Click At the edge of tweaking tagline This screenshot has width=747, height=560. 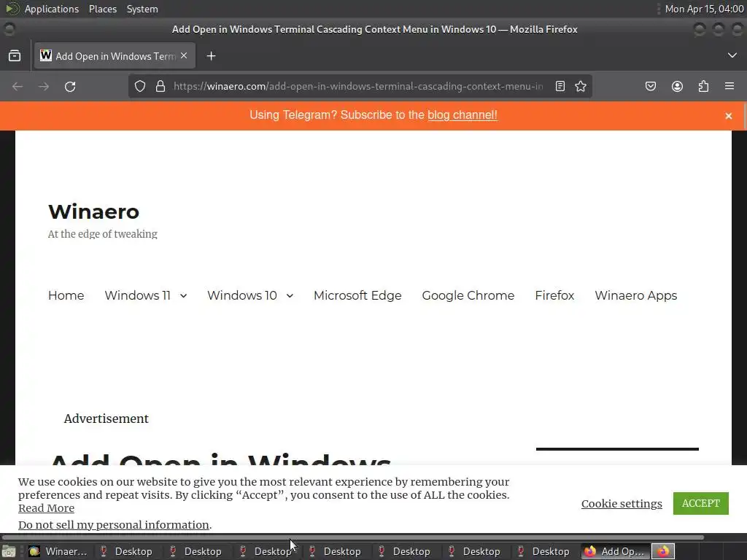click(102, 234)
